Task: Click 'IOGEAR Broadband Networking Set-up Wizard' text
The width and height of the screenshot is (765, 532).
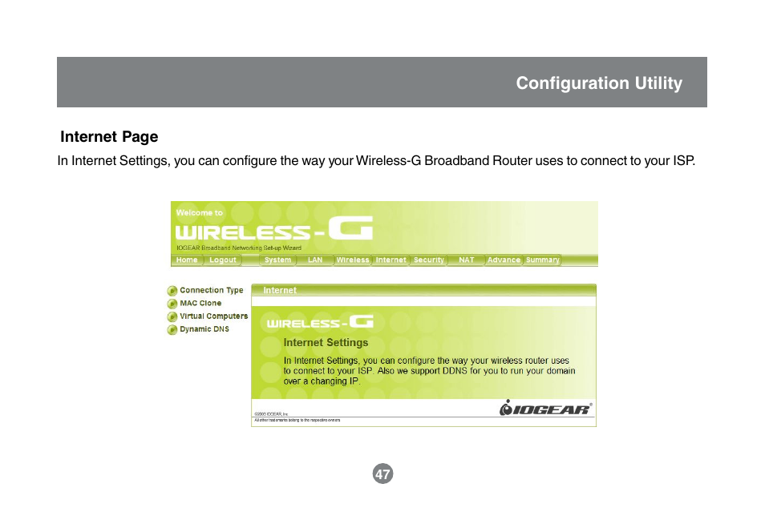Action: (239, 248)
